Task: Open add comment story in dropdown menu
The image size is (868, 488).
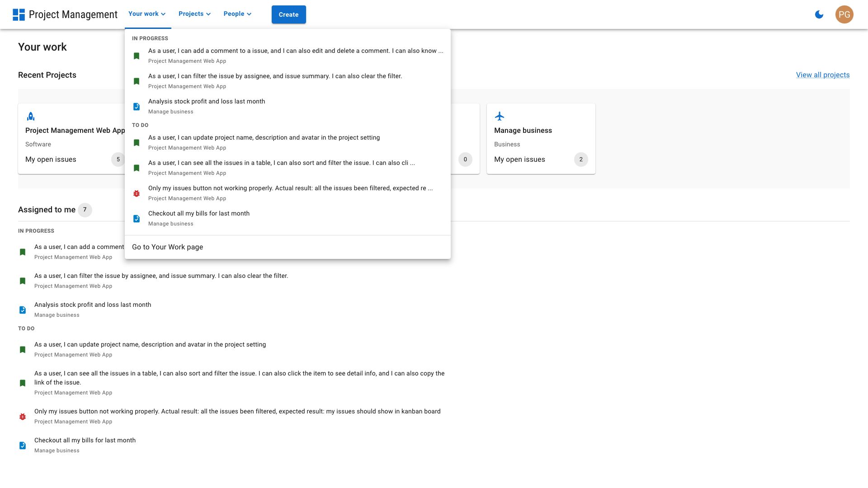Action: 288,56
